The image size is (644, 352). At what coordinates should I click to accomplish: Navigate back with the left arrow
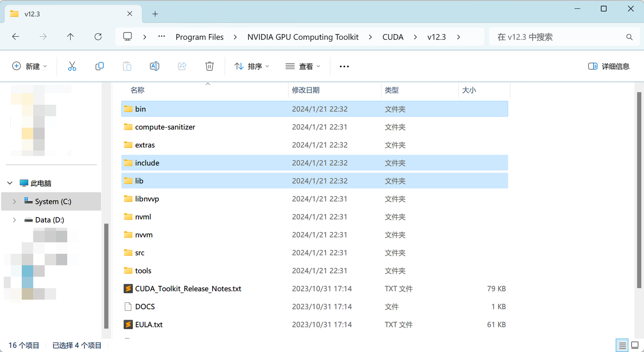point(16,37)
